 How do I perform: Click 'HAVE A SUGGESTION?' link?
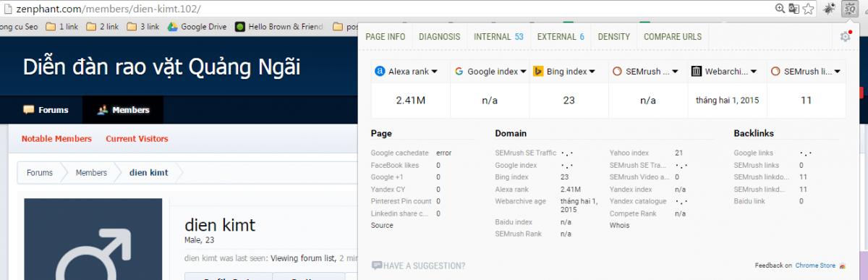pyautogui.click(x=418, y=266)
